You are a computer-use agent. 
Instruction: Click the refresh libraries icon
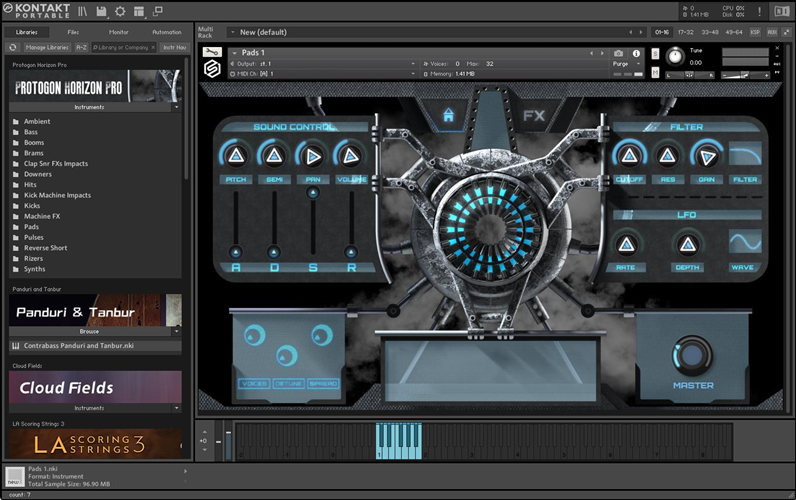(12, 47)
